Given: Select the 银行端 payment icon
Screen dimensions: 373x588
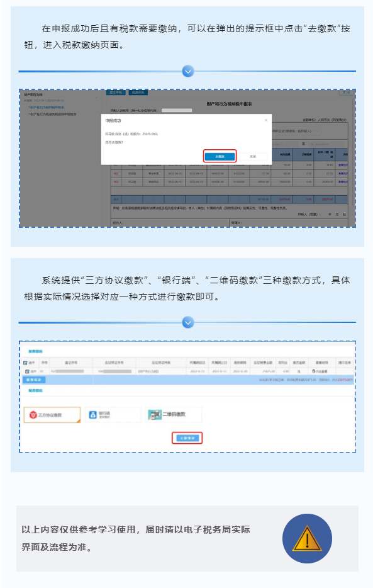Looking at the screenshot, I should pyautogui.click(x=92, y=415).
